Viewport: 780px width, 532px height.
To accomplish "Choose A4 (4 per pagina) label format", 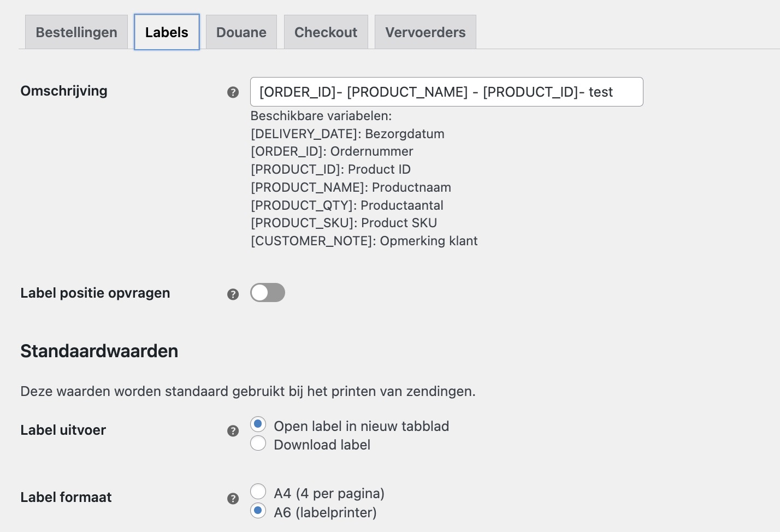I will click(x=258, y=491).
